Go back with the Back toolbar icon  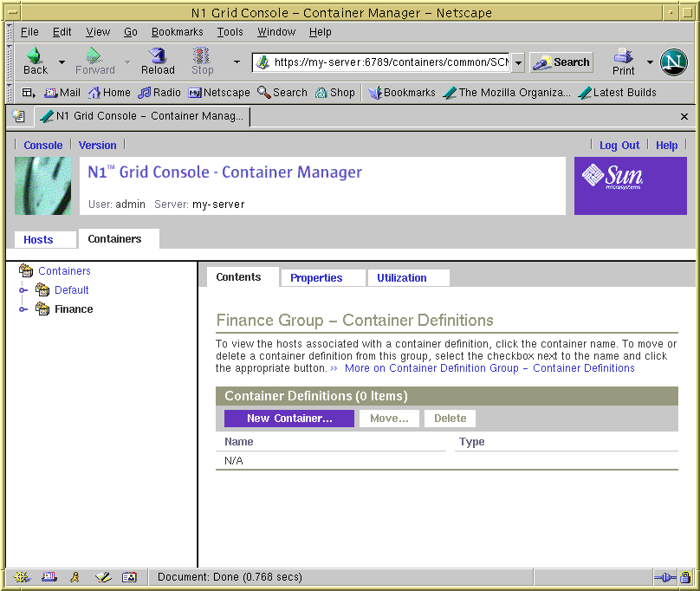click(35, 62)
